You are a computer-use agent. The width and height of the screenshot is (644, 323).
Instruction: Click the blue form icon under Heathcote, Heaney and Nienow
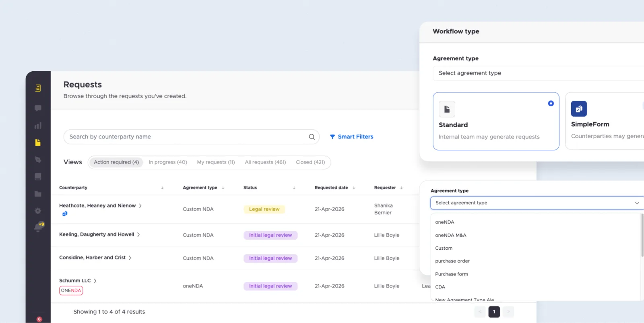(x=64, y=214)
